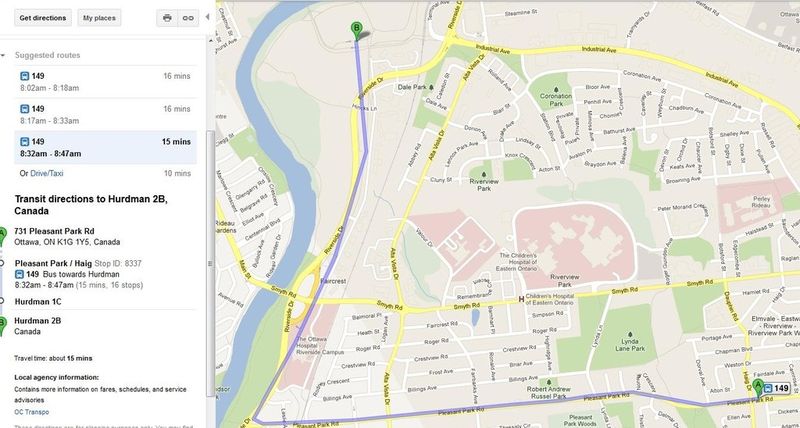
Task: Click the bus icon of the 8:17am route
Action: click(x=24, y=109)
